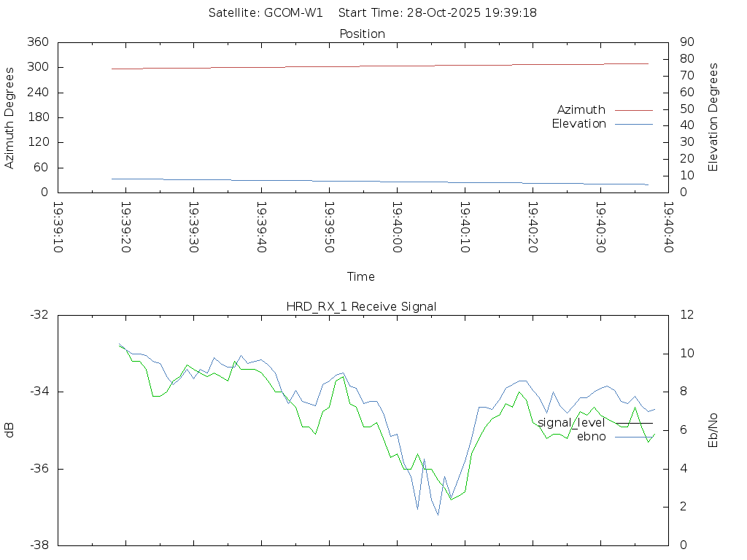Select the -36 tick on dB axis

[38, 469]
